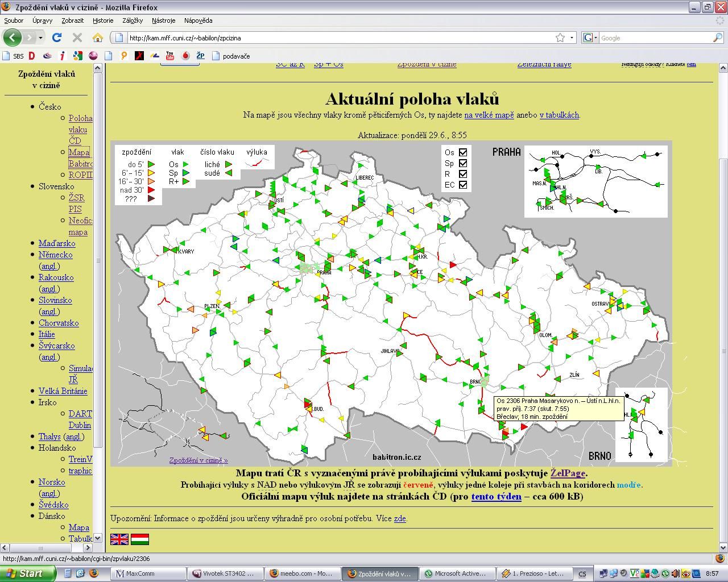Open the Vodafone bookmark icon
This screenshot has width=728, height=582.
[x=185, y=56]
